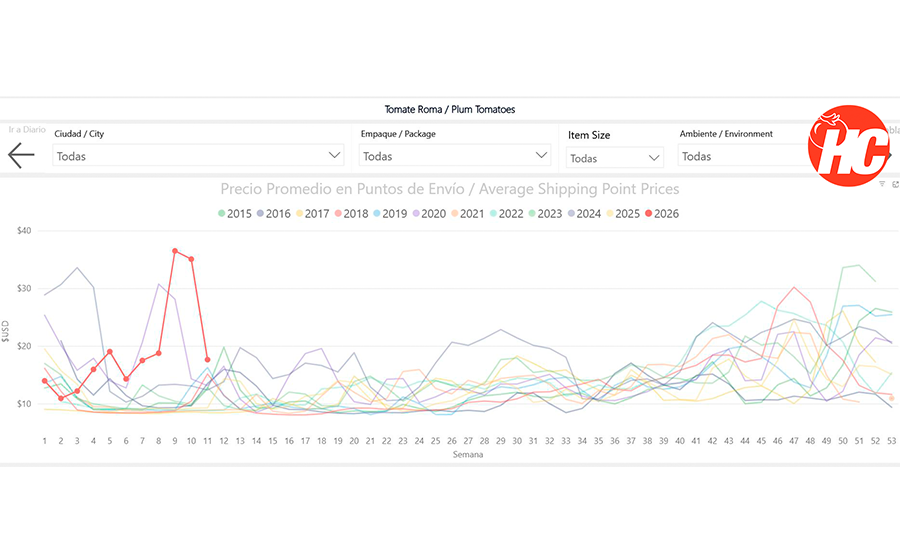The image size is (900, 560).
Task: Click the 2026 data point at week 5
Action: point(110,351)
